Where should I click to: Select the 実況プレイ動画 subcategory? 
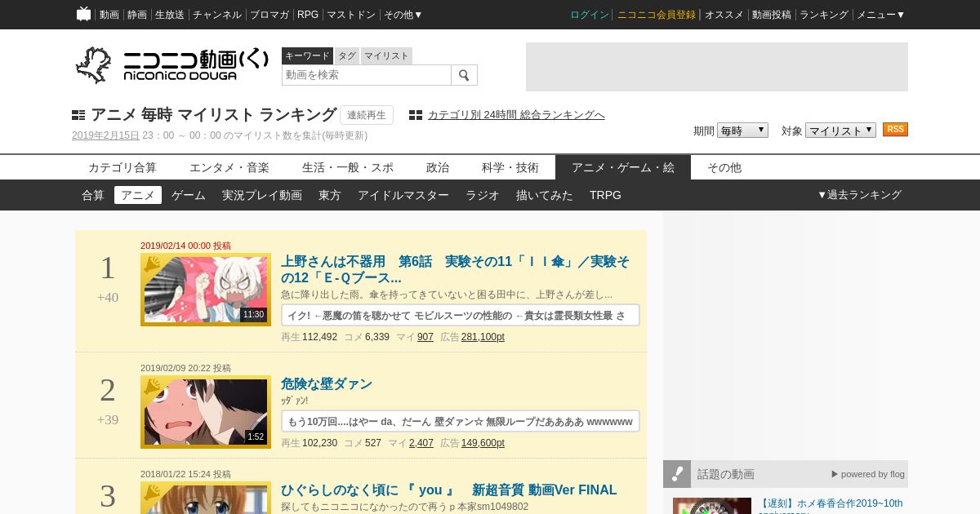(262, 195)
